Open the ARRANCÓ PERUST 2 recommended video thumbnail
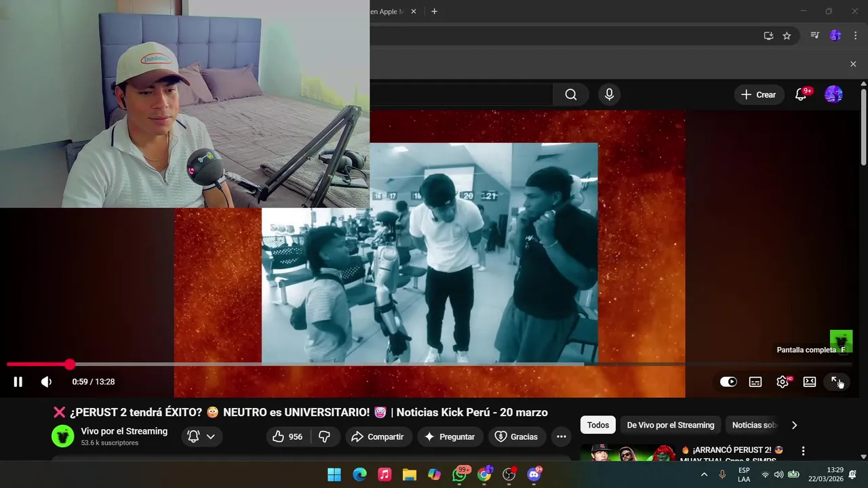The height and width of the screenshot is (488, 868). [629, 453]
